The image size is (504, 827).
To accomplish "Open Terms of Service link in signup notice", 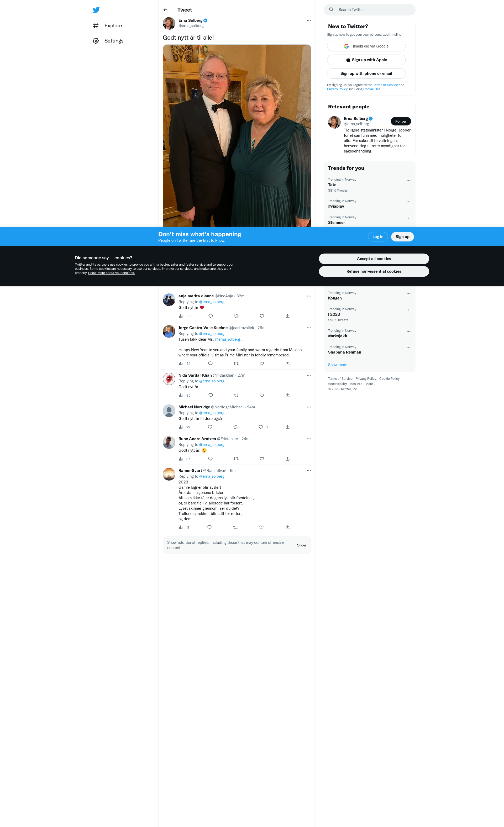I will (385, 85).
